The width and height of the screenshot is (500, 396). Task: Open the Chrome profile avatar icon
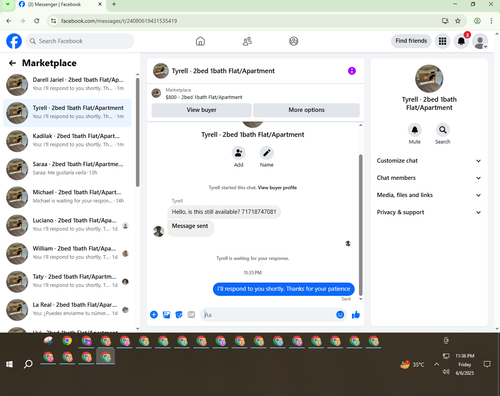[x=477, y=21]
